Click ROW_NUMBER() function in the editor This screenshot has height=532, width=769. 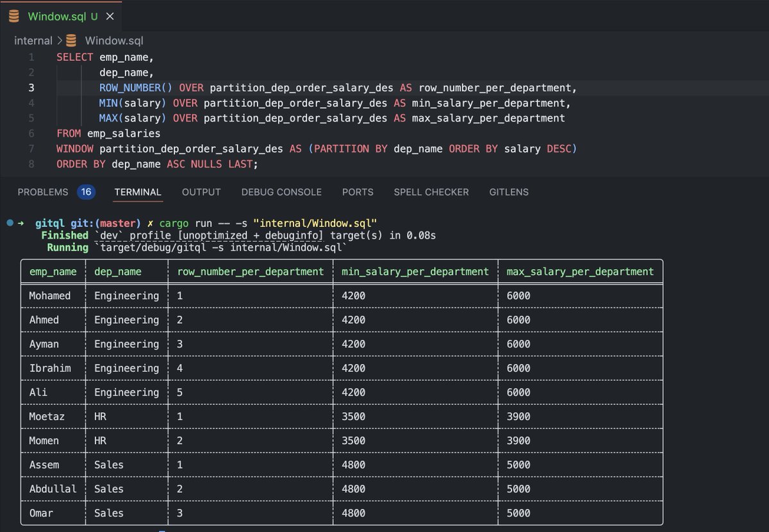coord(136,88)
